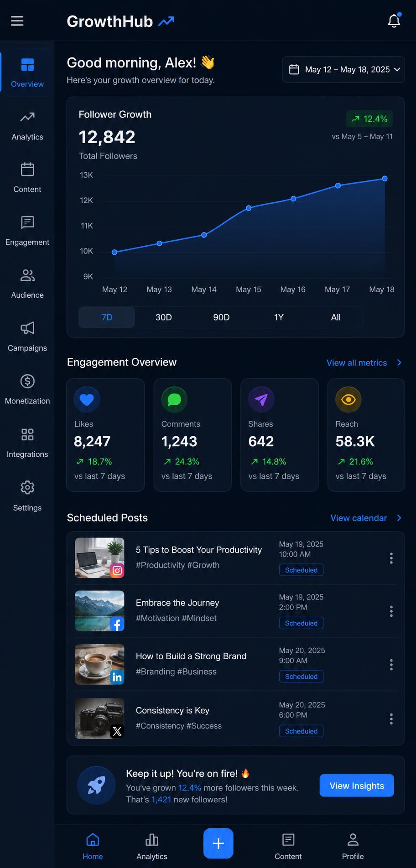Screen dimensions: 416x868
Task: Choose the 1Y chart range
Action: (279, 317)
